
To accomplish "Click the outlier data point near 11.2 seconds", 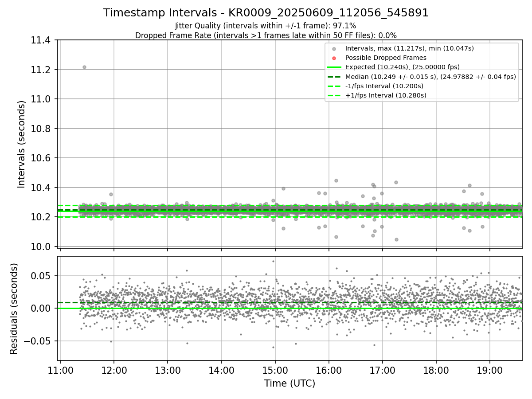I will [x=84, y=67].
